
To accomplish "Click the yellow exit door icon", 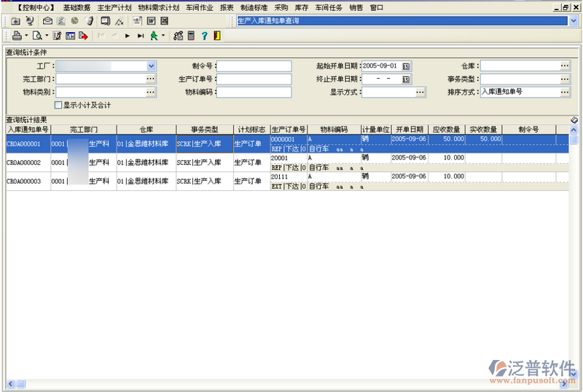I will coord(216,35).
